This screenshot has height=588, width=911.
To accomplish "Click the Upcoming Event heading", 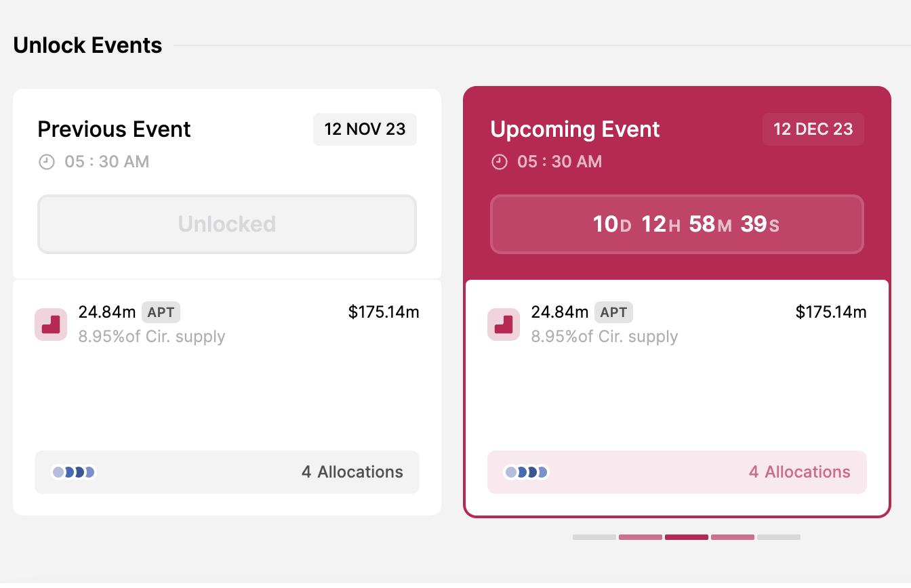I will (x=575, y=129).
